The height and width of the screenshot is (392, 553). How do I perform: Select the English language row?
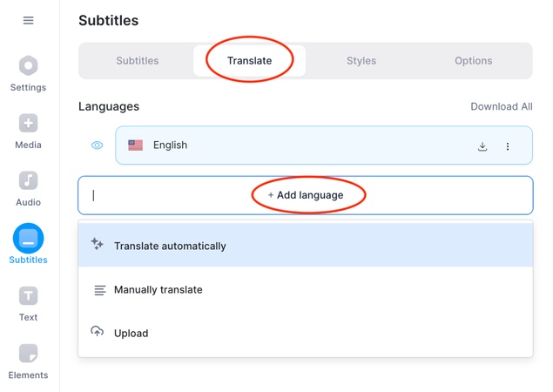[x=324, y=145]
